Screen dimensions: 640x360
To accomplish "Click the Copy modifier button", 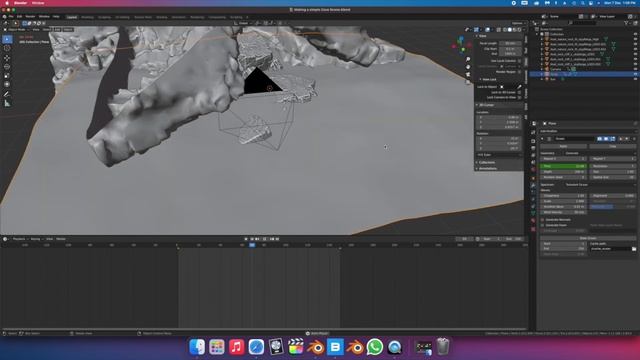I will 613,146.
